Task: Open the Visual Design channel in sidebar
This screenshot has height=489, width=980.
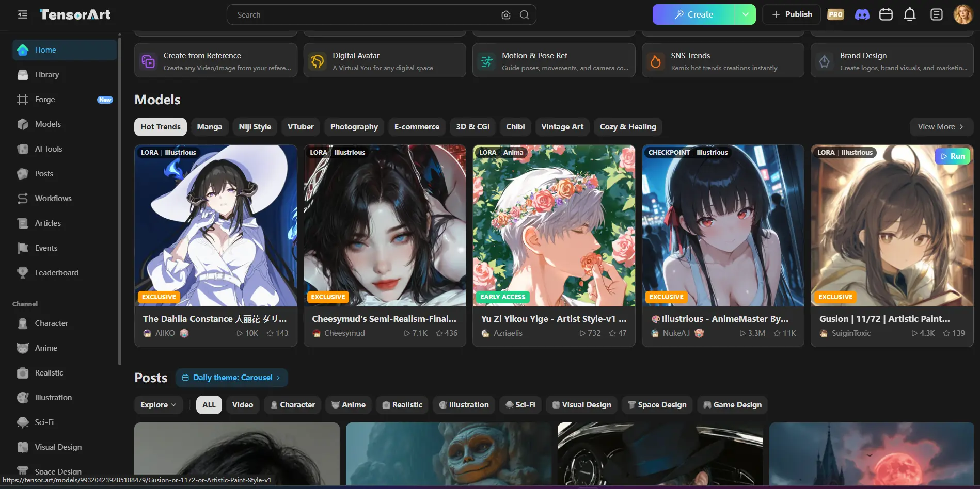Action: click(x=65, y=447)
